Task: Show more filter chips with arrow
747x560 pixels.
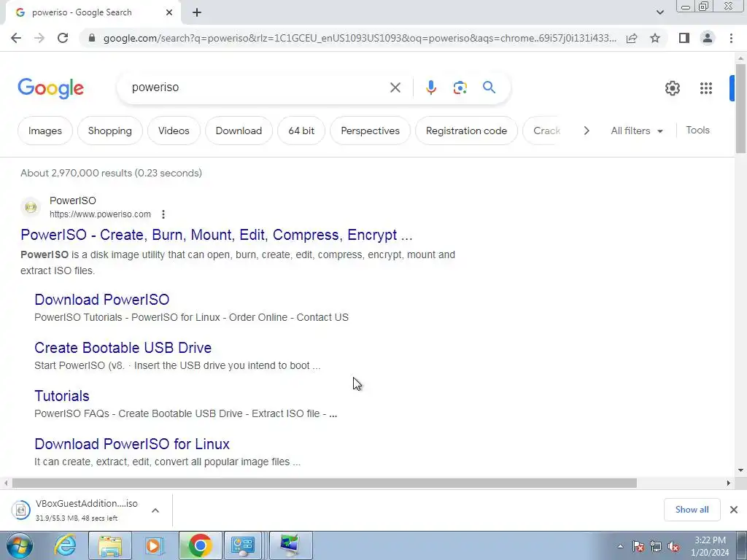Action: click(x=587, y=131)
